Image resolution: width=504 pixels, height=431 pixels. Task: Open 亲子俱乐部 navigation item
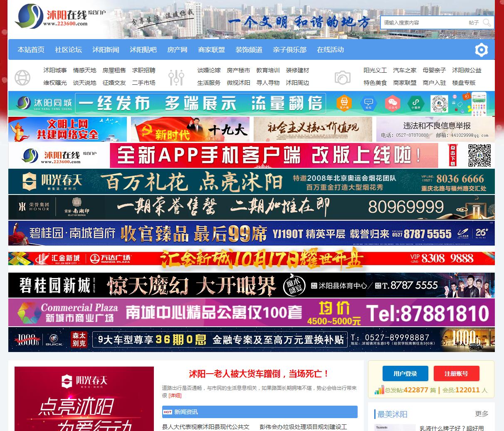tap(289, 49)
